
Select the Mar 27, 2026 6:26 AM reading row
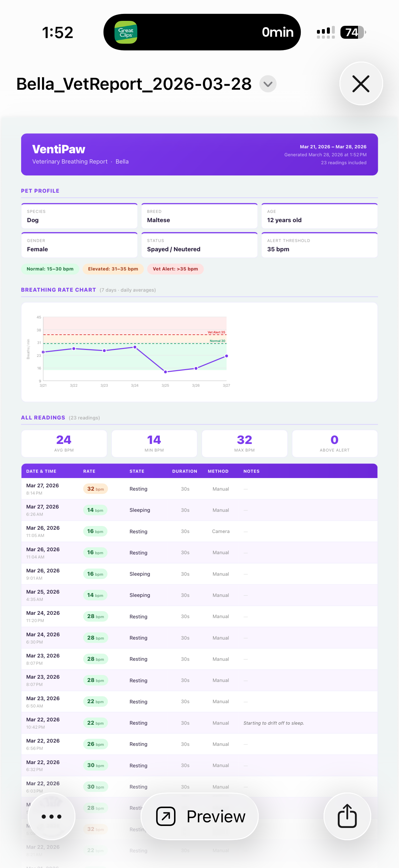pos(199,510)
